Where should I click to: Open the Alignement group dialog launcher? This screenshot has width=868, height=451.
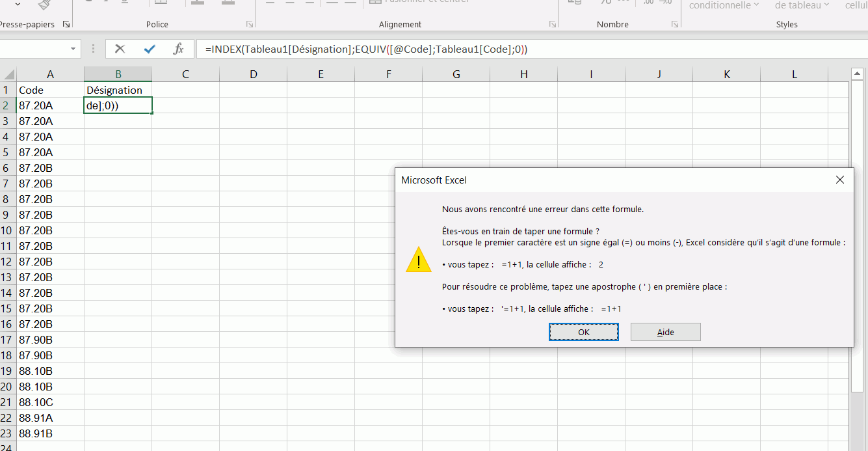click(x=552, y=25)
